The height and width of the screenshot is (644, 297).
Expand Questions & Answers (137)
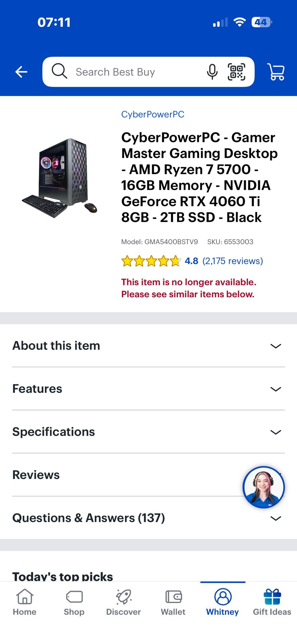148,518
